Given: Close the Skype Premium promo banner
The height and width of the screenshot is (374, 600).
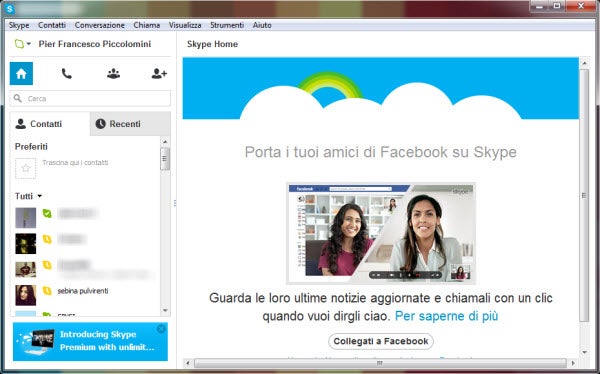Looking at the screenshot, I should click(161, 328).
